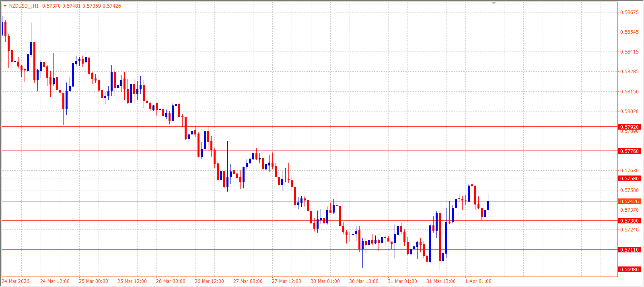This screenshot has height=287, width=644.
Task: Select the 0.57580 red price level tag
Action: [x=629, y=179]
